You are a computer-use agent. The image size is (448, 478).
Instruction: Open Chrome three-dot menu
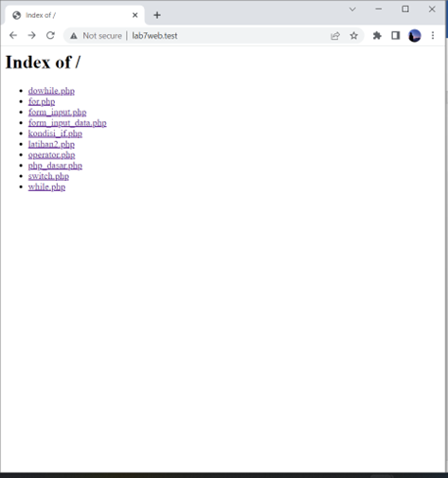click(x=433, y=36)
